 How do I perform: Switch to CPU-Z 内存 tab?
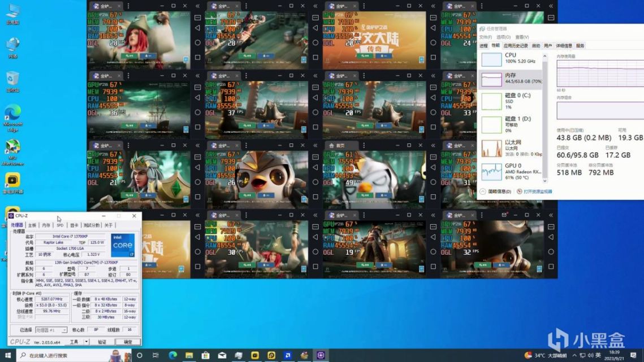[46, 225]
